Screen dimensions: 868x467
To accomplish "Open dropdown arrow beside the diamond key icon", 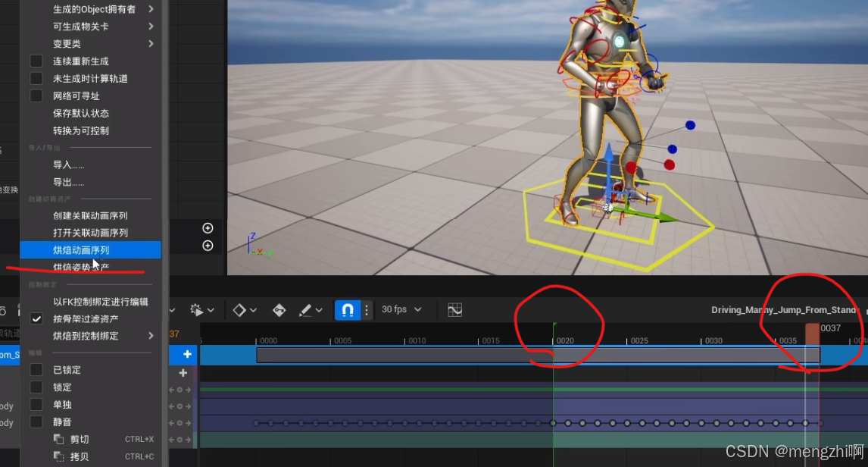I will click(254, 310).
